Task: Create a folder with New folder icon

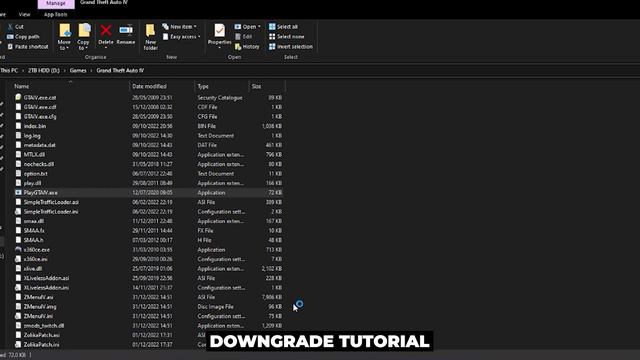Action: [x=150, y=31]
